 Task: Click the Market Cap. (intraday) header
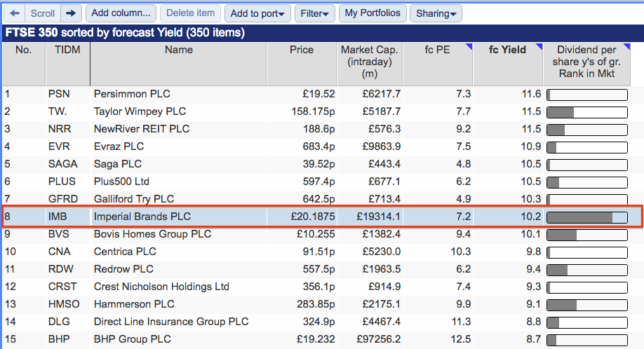(370, 64)
